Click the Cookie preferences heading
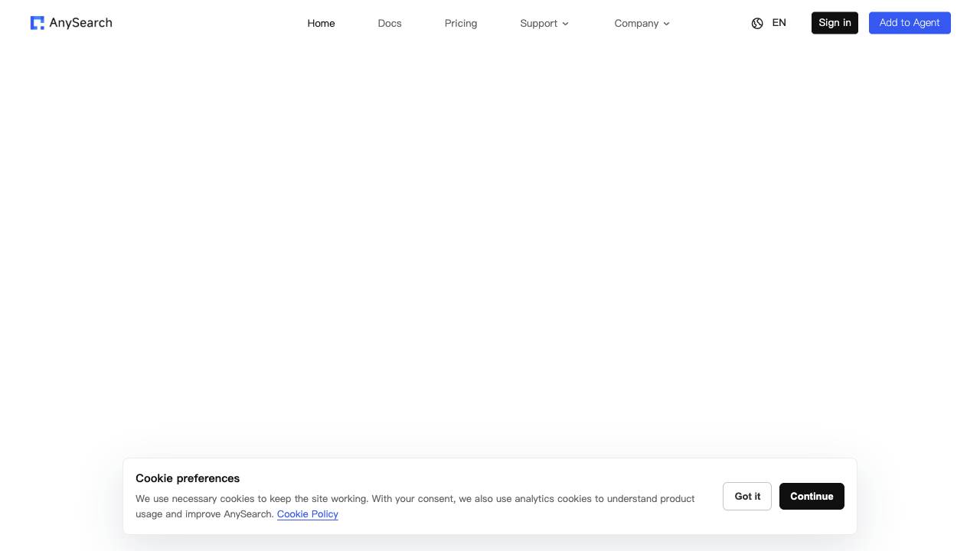 (x=188, y=478)
